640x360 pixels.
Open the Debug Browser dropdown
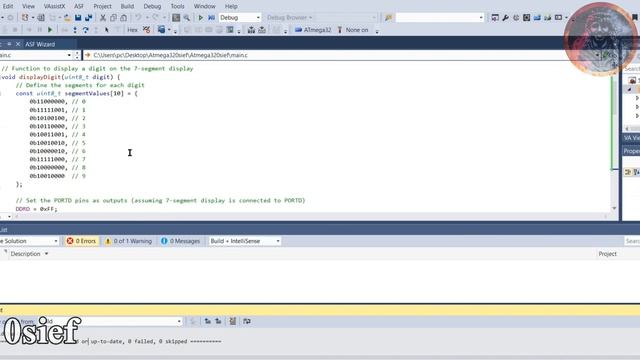coord(289,18)
